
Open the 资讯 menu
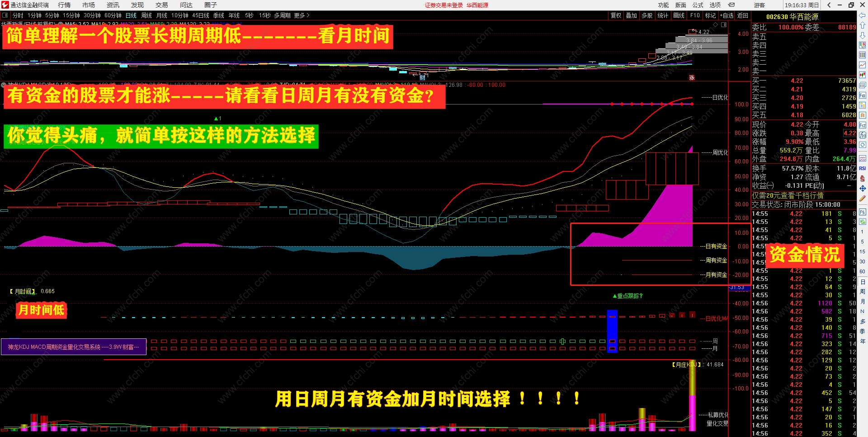pyautogui.click(x=113, y=5)
